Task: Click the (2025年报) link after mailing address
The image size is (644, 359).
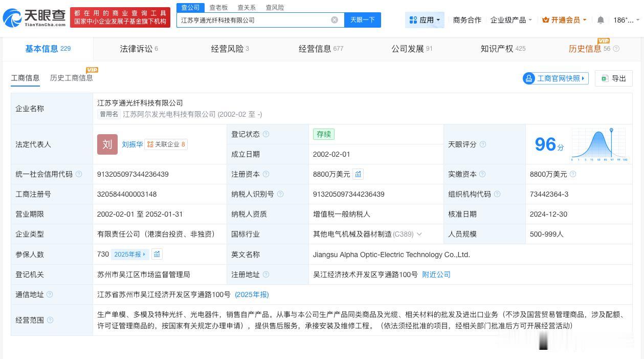Action: (x=252, y=294)
